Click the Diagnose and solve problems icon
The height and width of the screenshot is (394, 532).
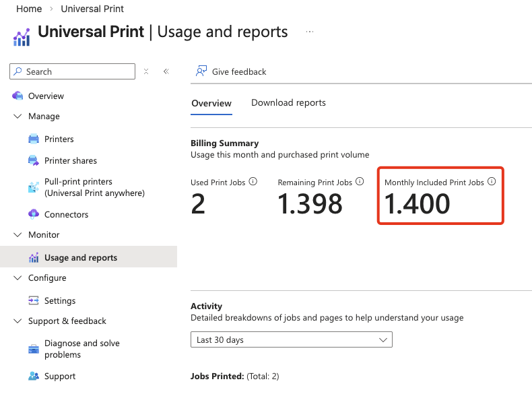click(x=34, y=349)
